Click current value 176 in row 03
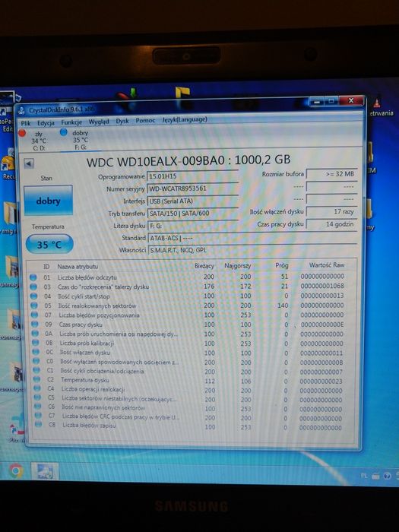The width and height of the screenshot is (399, 532). click(x=209, y=287)
